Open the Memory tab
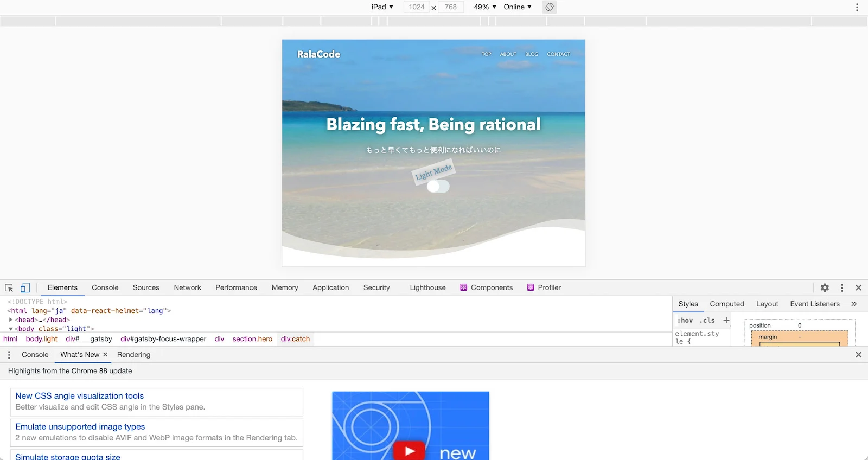868x460 pixels. [285, 288]
